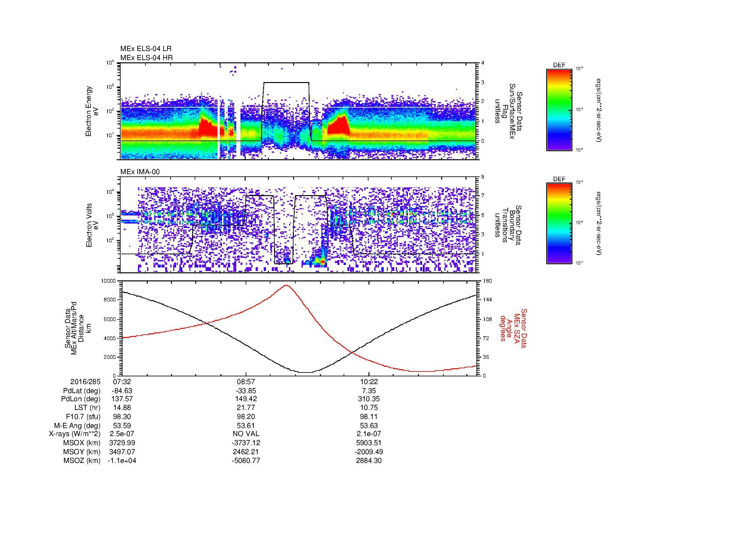Click the M-E Ang value 53.59
Viewport: 756px width, 534px height.
122,426
